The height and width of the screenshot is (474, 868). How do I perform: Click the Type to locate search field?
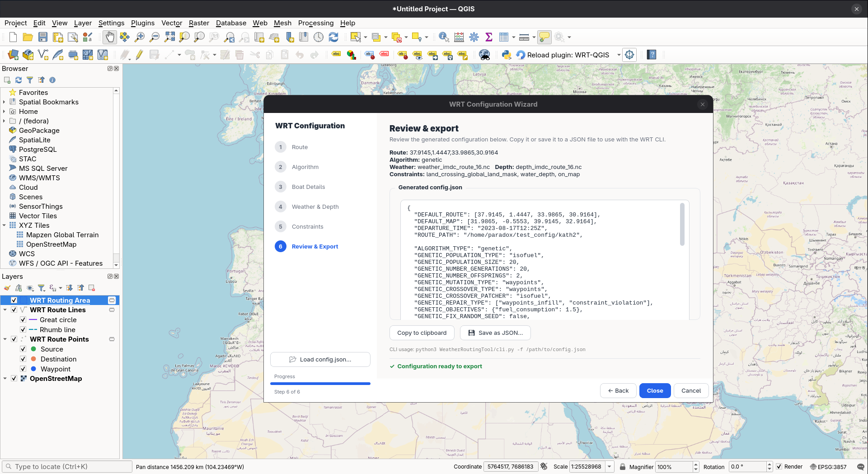(67, 467)
